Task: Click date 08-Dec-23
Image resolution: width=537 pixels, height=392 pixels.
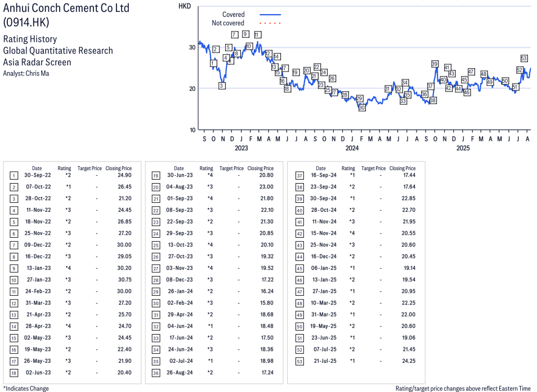Action: [x=180, y=279]
